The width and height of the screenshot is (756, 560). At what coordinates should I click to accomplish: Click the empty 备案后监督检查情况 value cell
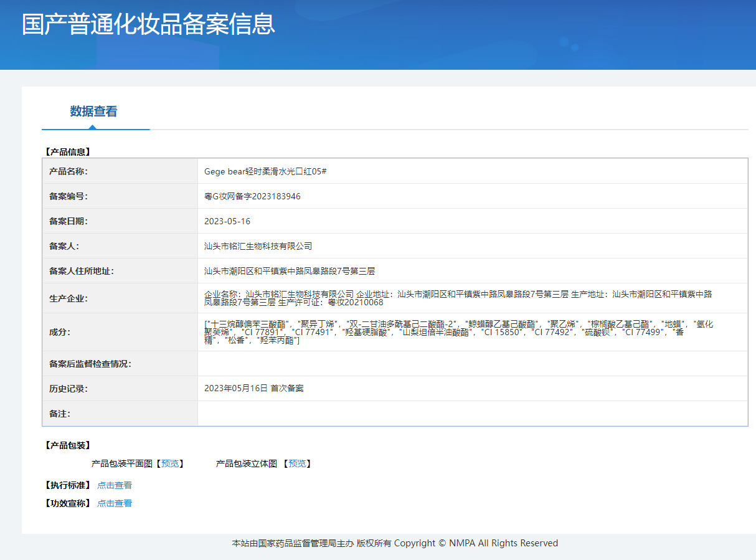click(x=472, y=364)
